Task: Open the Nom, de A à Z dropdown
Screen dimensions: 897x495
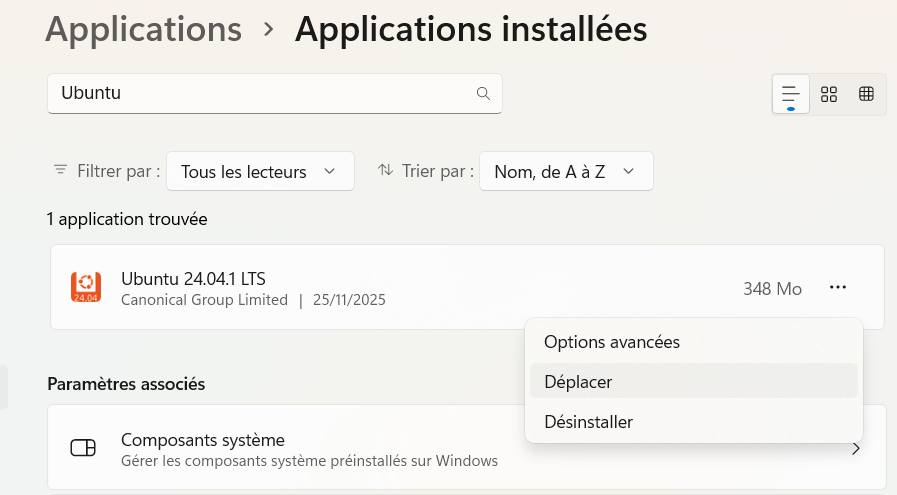Action: (566, 171)
